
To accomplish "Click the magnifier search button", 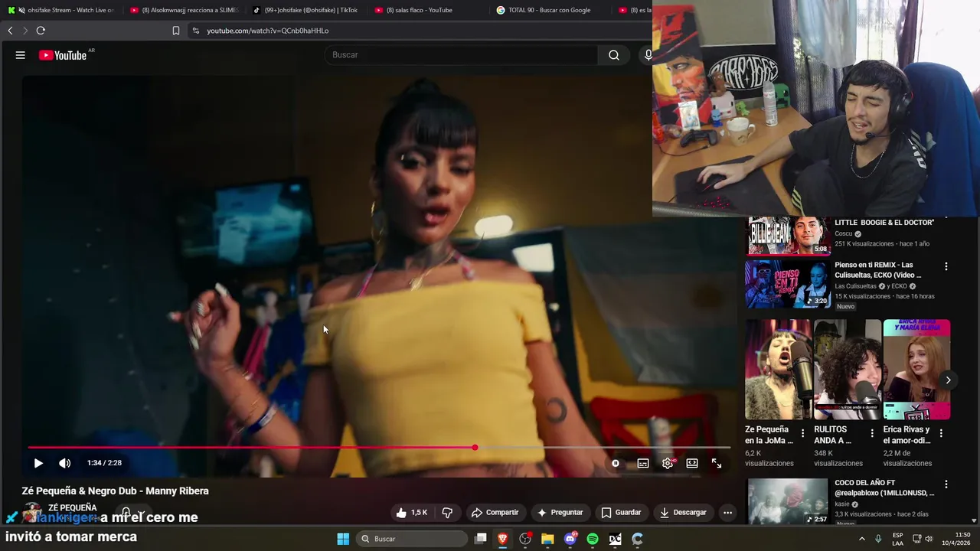I will [x=614, y=55].
